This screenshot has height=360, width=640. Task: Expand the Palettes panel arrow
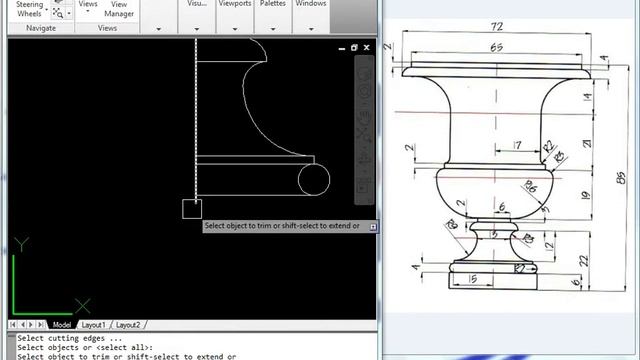tap(273, 29)
